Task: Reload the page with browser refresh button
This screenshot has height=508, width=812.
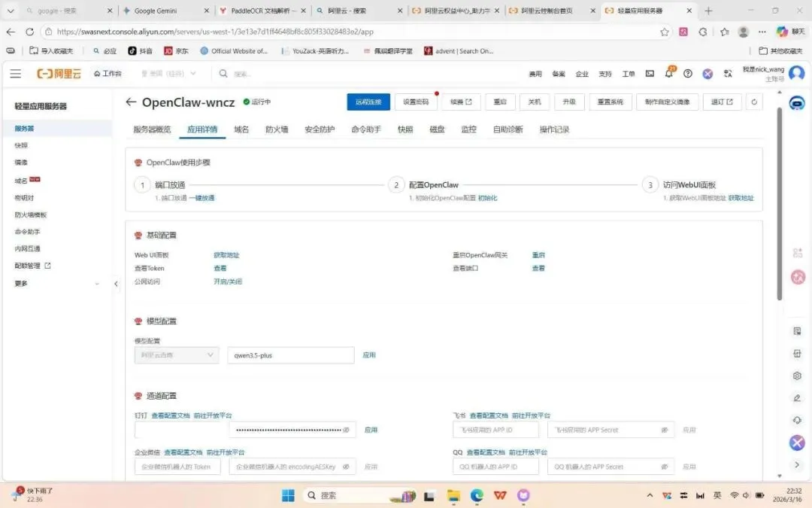Action: 30,32
